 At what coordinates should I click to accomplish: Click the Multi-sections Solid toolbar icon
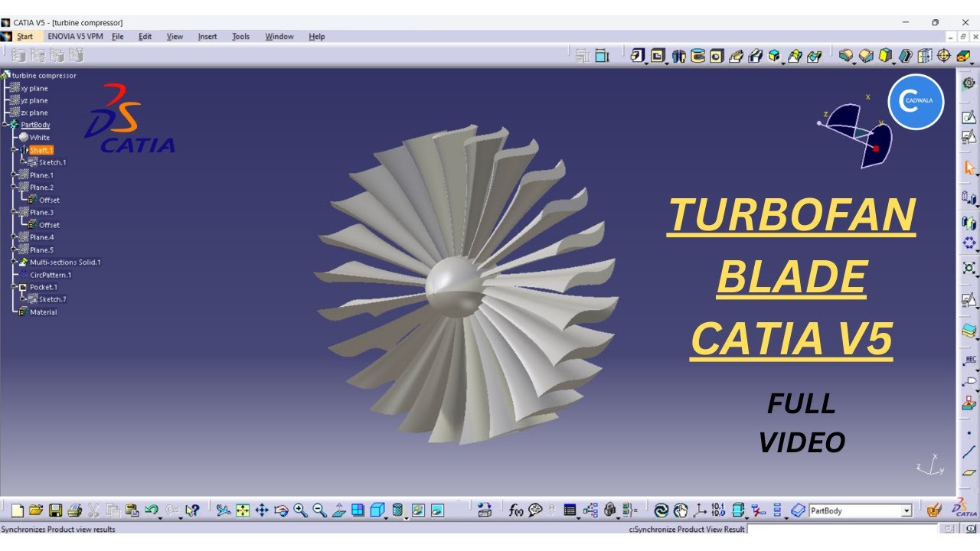coord(794,55)
